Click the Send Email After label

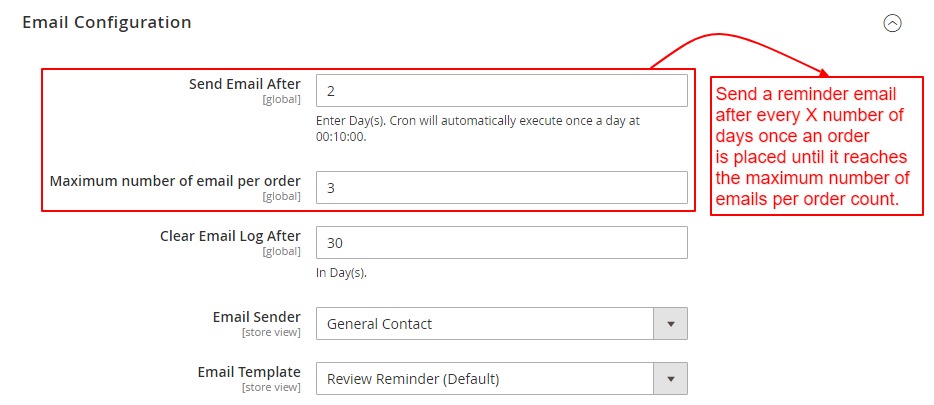point(244,84)
